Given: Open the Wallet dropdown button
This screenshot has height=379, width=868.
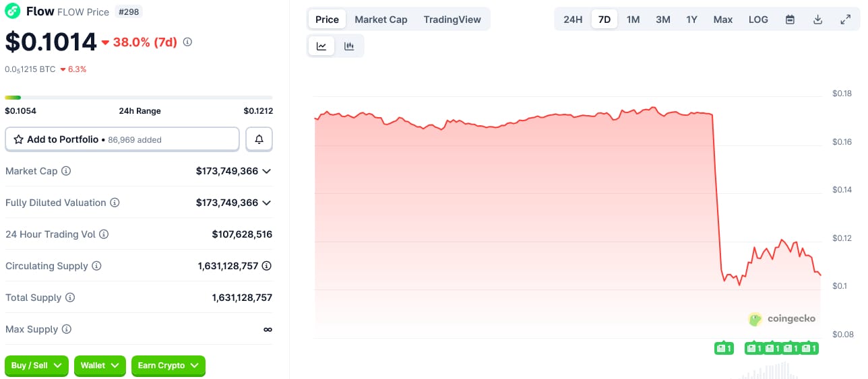Looking at the screenshot, I should (100, 366).
